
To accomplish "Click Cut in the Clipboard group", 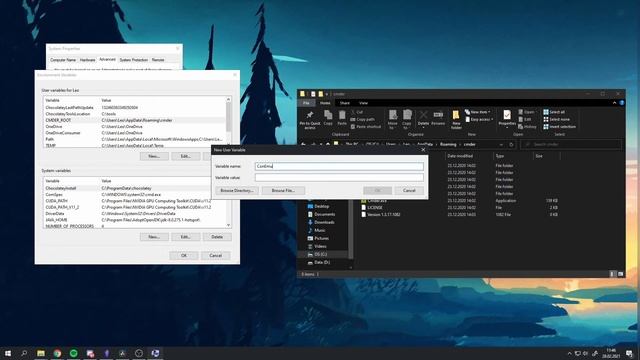I will pos(357,112).
